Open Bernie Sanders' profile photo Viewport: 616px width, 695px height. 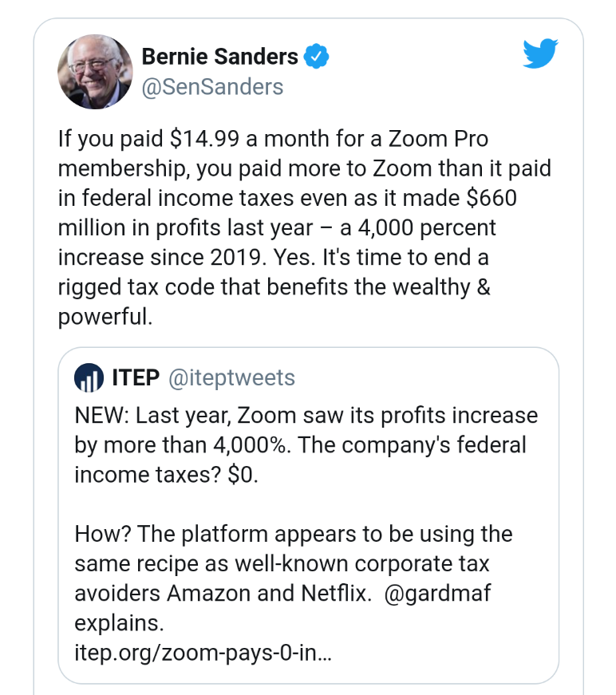(x=94, y=71)
